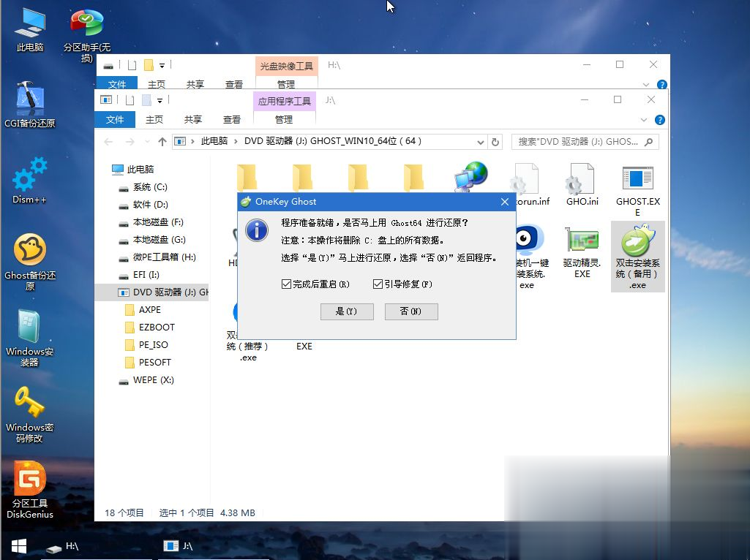Expand address bar history dropdown
This screenshot has width=750, height=560.
480,142
